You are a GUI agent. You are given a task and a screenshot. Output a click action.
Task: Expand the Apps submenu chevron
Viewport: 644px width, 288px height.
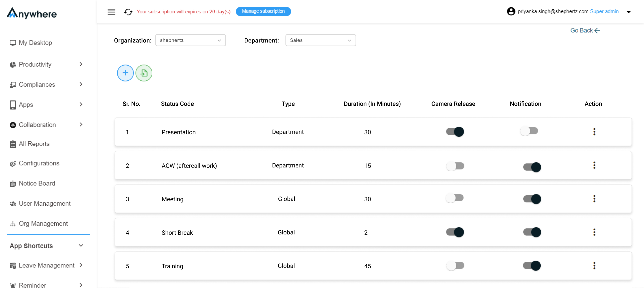coord(81,104)
